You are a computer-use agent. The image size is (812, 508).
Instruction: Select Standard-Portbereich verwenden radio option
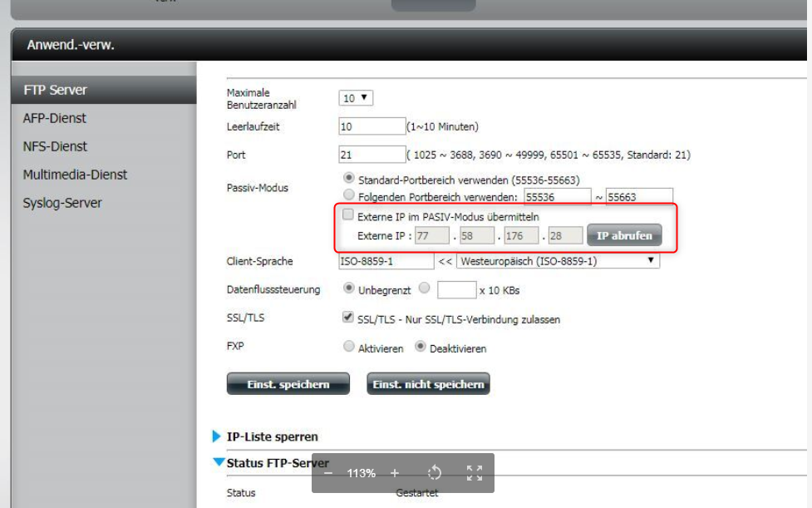349,179
